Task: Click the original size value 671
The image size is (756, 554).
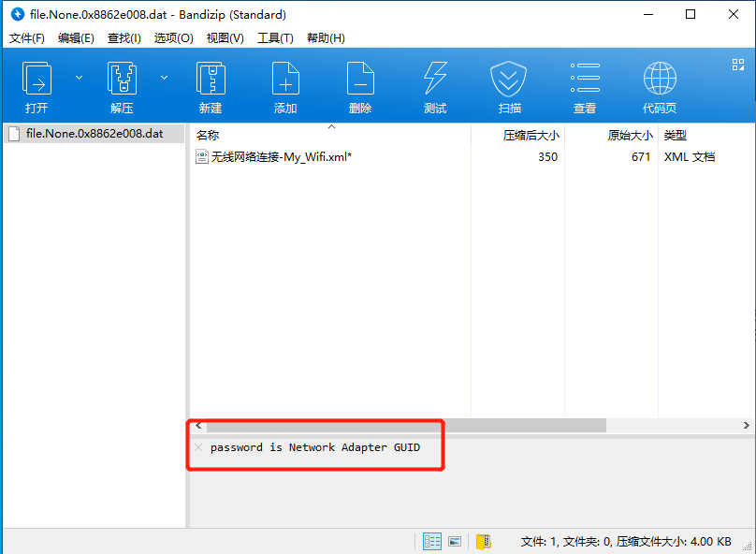Action: (641, 156)
